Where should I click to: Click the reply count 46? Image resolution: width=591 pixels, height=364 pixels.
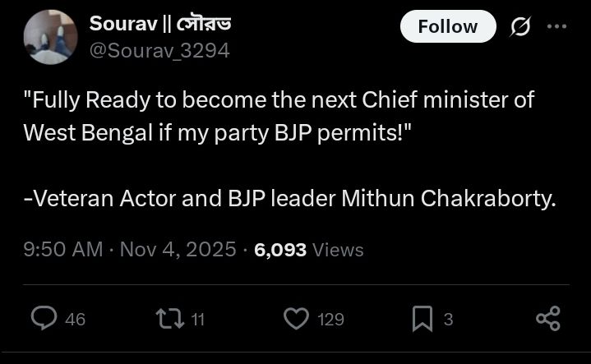point(75,319)
